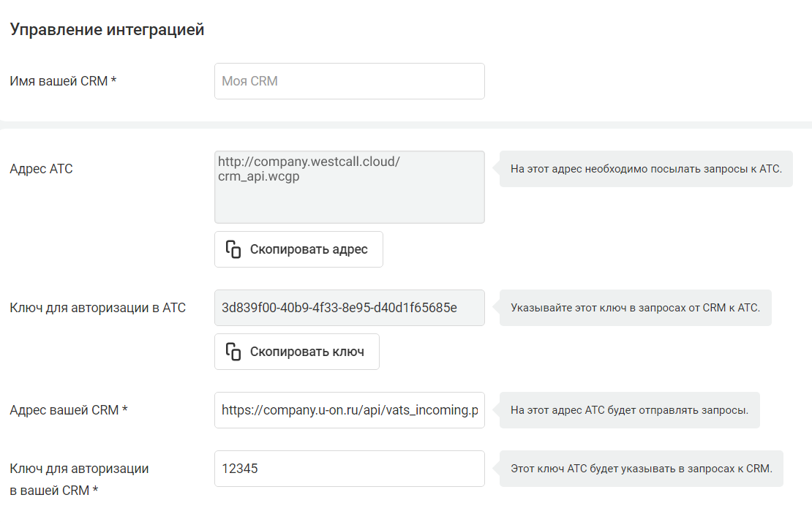This screenshot has width=812, height=522.
Task: Click the hint 'АТС будет отправлять запросы'
Action: (629, 410)
